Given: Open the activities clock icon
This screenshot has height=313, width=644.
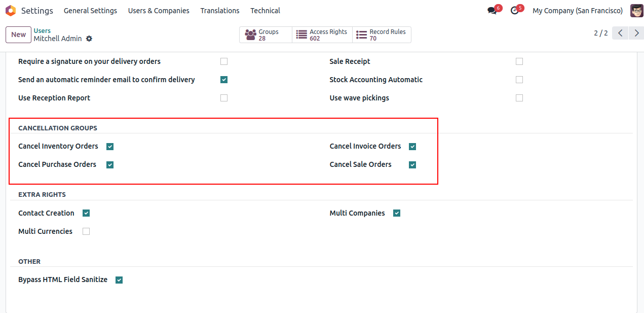Looking at the screenshot, I should tap(515, 11).
